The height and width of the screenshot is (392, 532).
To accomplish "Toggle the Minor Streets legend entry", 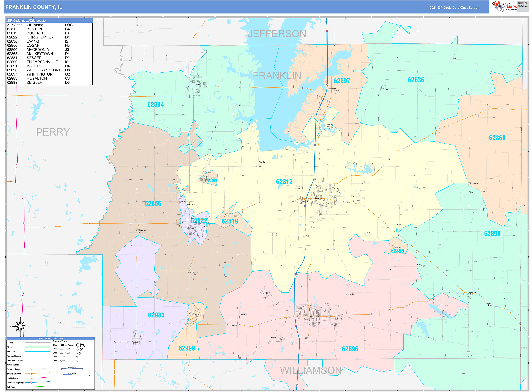I will [x=13, y=365].
